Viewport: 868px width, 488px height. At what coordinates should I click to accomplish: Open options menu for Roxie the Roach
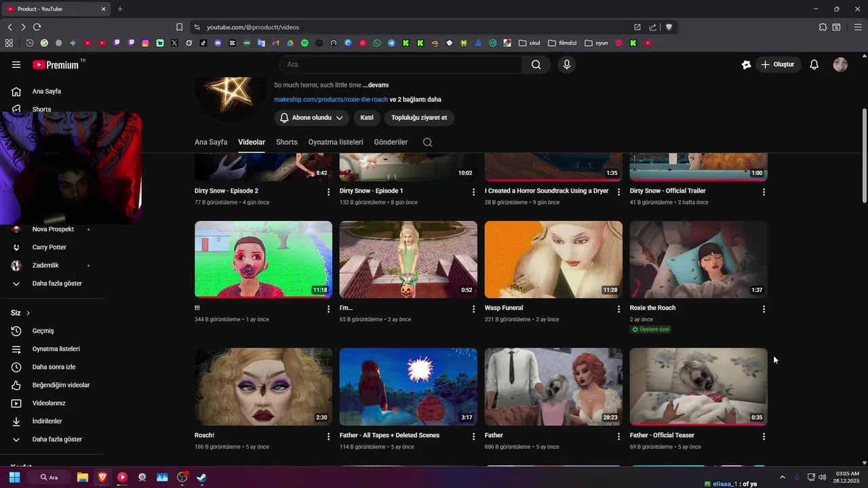tap(764, 309)
